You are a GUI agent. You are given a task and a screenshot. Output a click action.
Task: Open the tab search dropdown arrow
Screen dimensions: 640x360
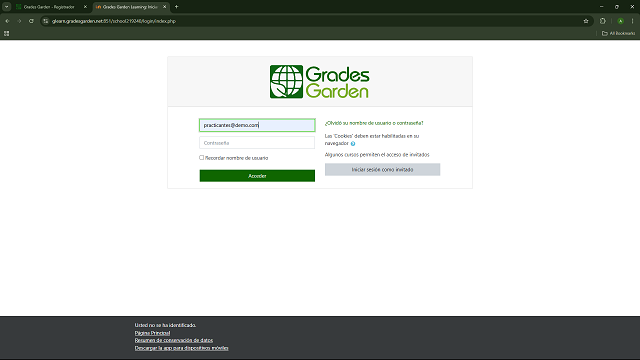(7, 7)
